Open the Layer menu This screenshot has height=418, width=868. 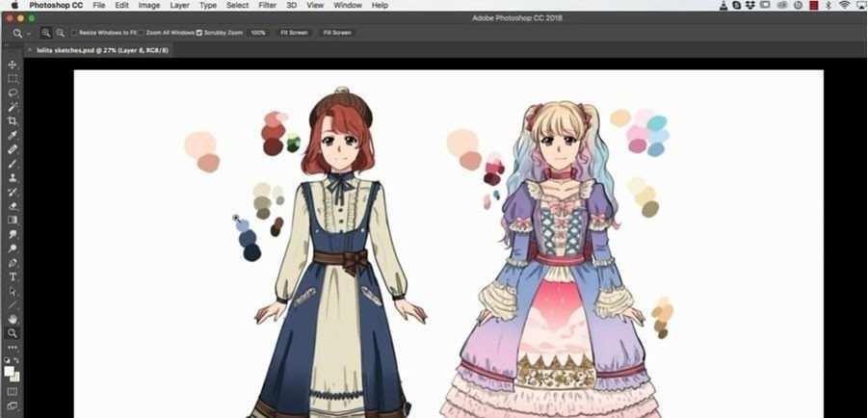click(x=179, y=6)
